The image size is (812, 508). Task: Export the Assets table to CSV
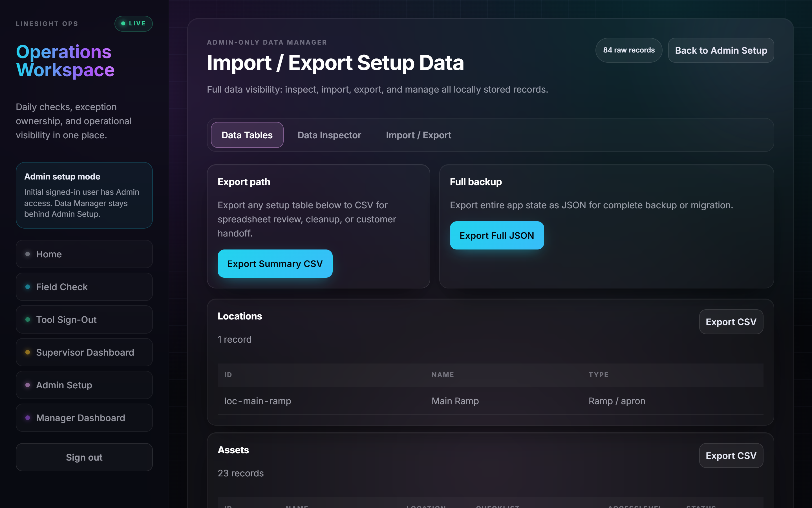pos(731,456)
